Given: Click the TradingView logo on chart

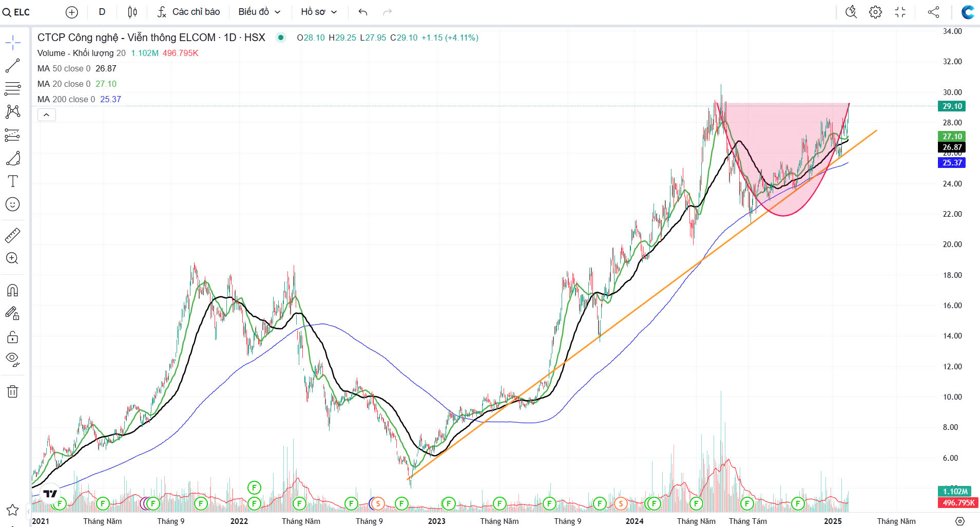Looking at the screenshot, I should click(50, 494).
